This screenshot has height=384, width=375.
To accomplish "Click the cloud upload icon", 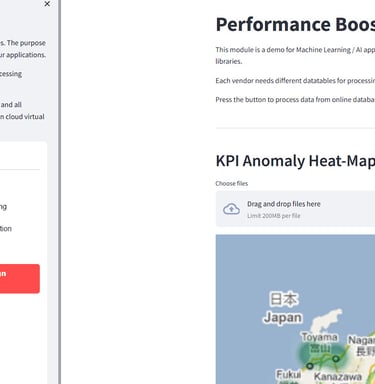I will [x=231, y=209].
